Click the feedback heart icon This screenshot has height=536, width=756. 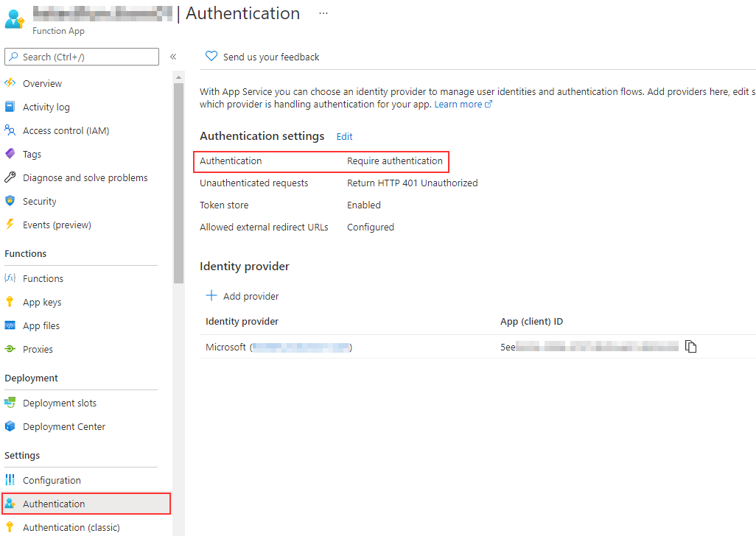pos(211,56)
